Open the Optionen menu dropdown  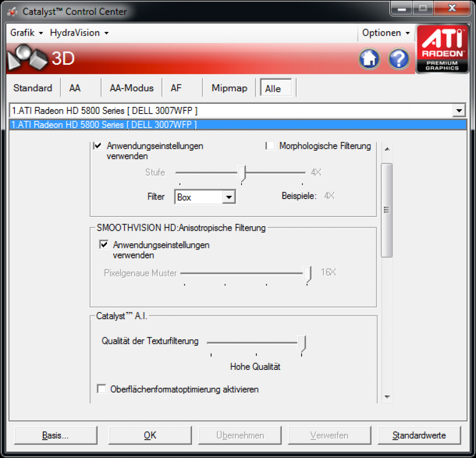(386, 33)
